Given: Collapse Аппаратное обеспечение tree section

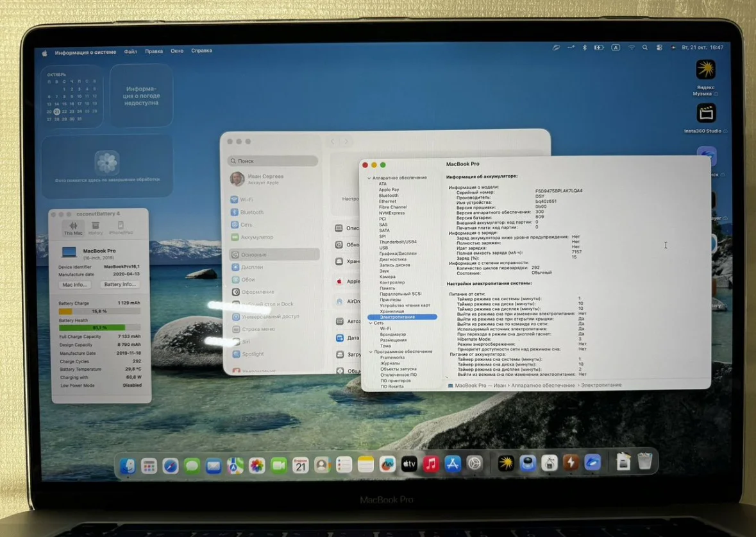Looking at the screenshot, I should pyautogui.click(x=369, y=178).
